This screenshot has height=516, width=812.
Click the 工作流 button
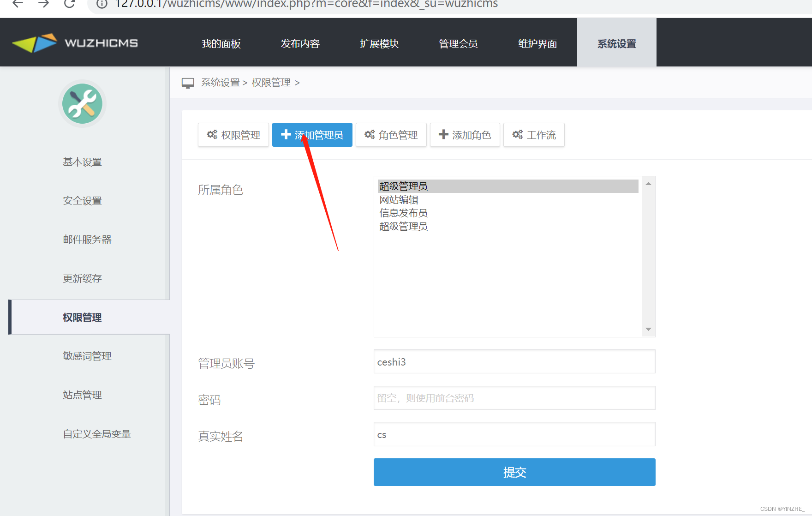click(x=534, y=135)
